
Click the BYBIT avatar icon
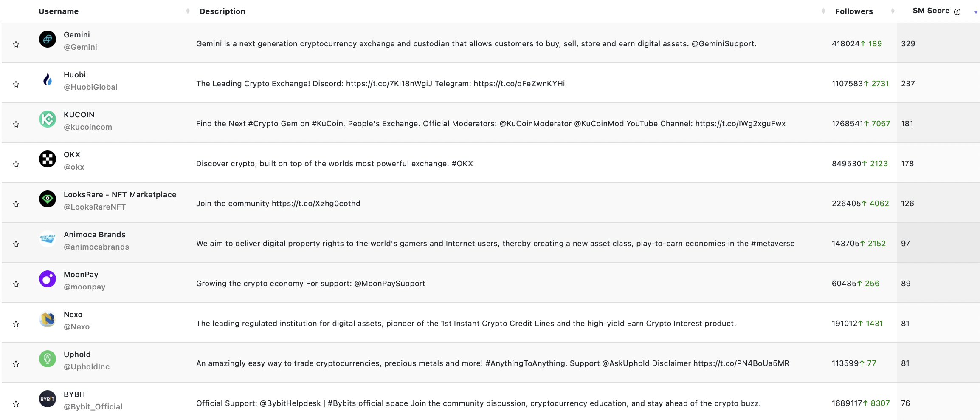(48, 399)
